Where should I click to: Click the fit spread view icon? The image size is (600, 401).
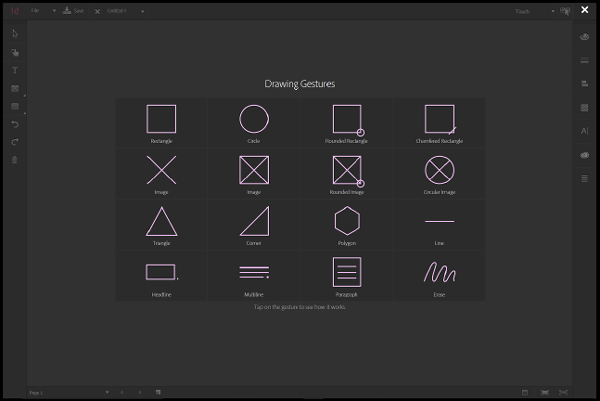pyautogui.click(x=563, y=393)
